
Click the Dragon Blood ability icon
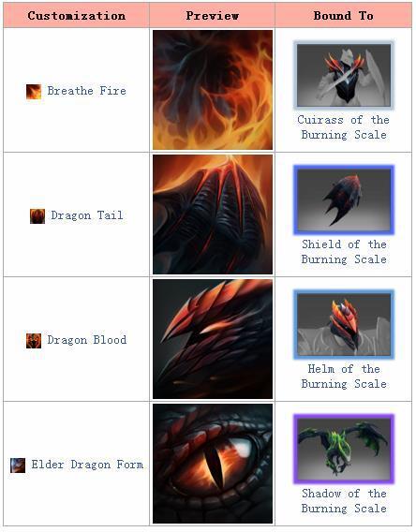[34, 341]
